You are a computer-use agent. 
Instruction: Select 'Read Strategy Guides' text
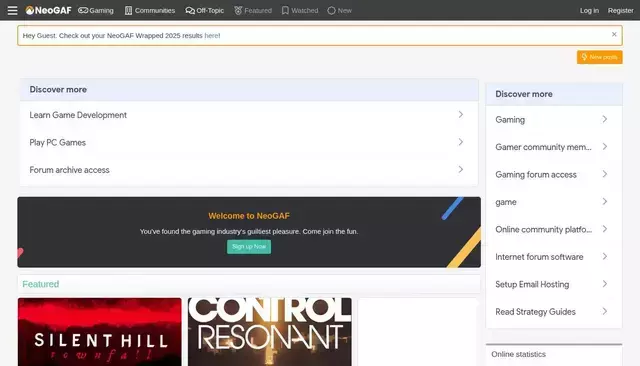point(535,312)
